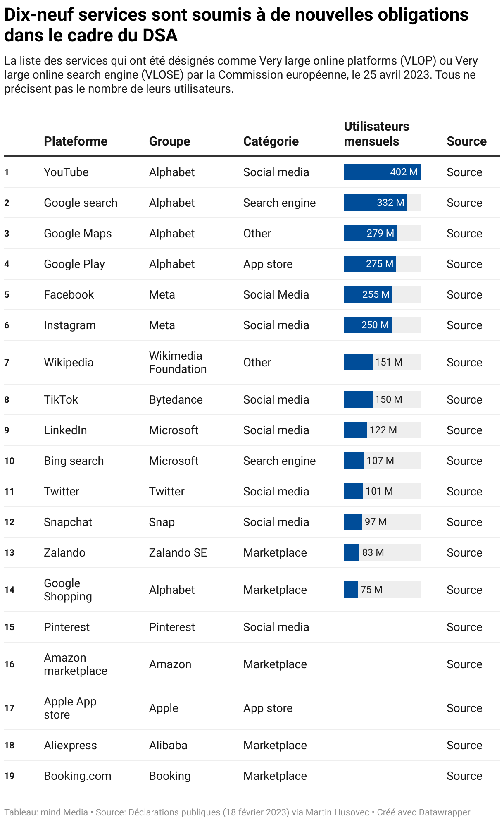Screen dimensions: 504x822
Task: Open the Source link for YouTube
Action: click(464, 172)
